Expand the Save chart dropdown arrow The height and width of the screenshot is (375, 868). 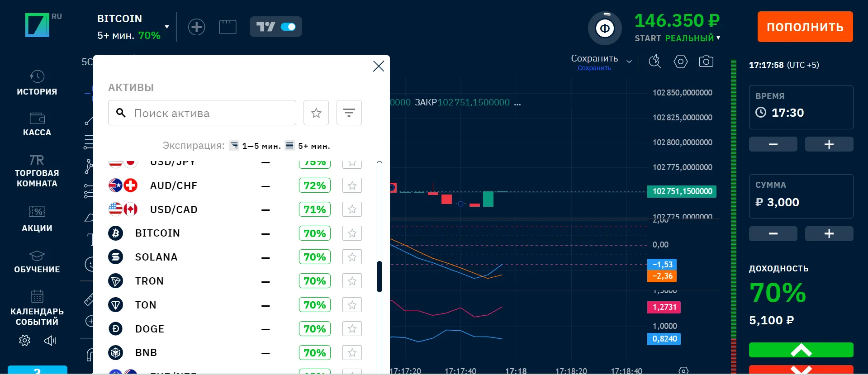[629, 62]
